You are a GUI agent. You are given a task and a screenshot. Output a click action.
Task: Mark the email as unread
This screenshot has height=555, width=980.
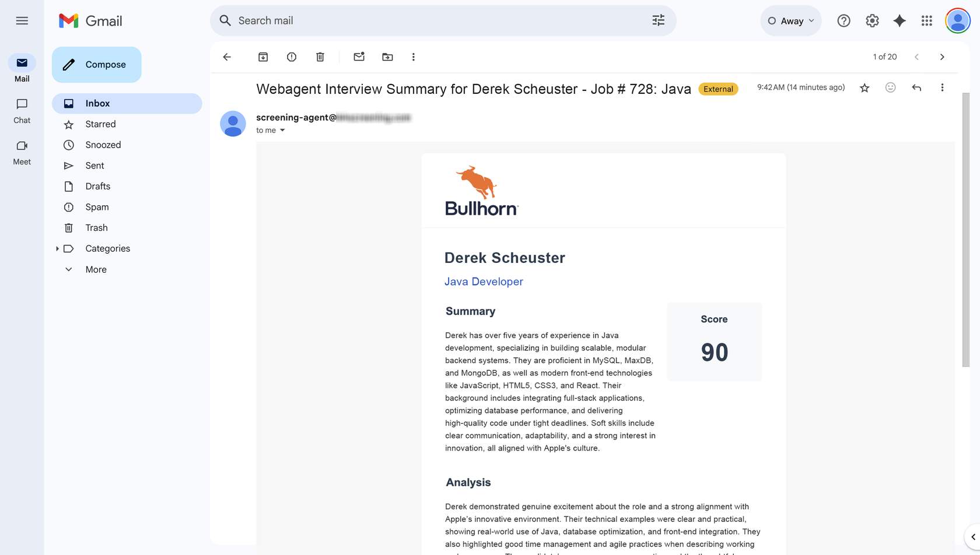click(x=359, y=57)
